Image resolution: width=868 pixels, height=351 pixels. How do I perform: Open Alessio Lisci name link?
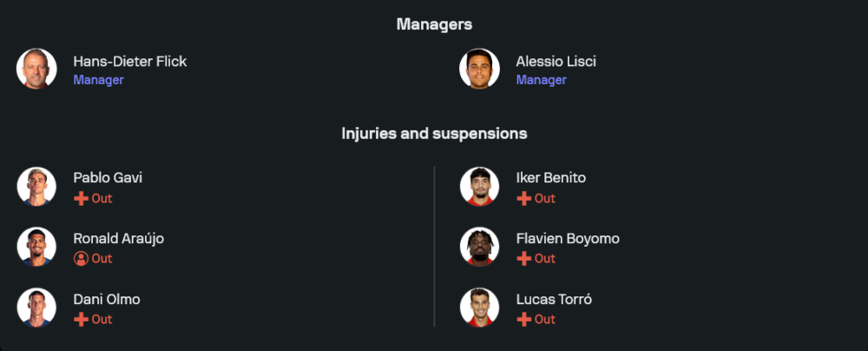(556, 61)
